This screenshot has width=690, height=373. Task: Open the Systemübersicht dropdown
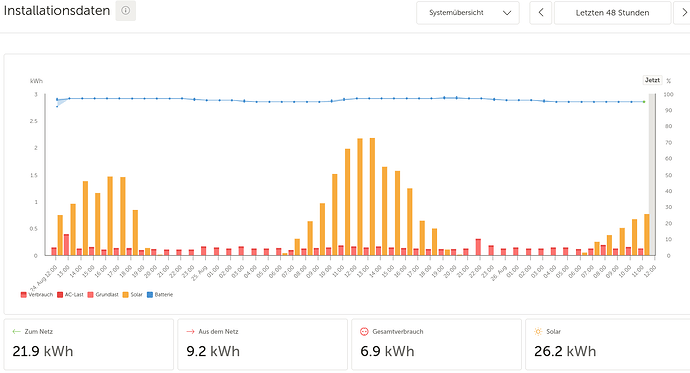(x=468, y=13)
